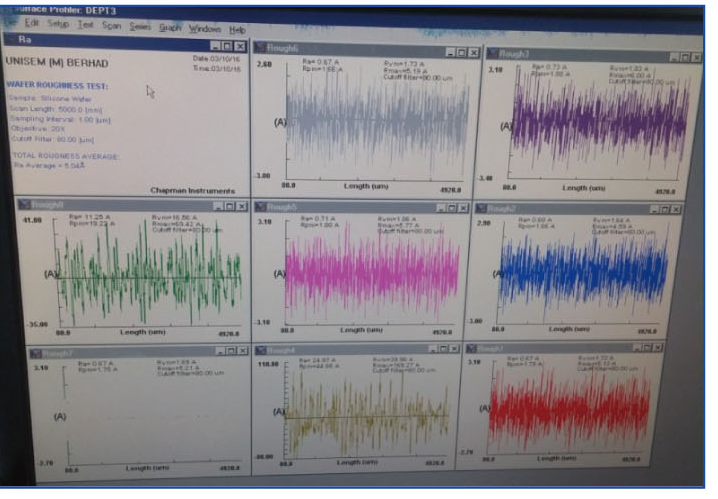Image resolution: width=718 pixels, height=499 pixels.
Task: Maximize the Rough6 graph window
Action: click(462, 53)
